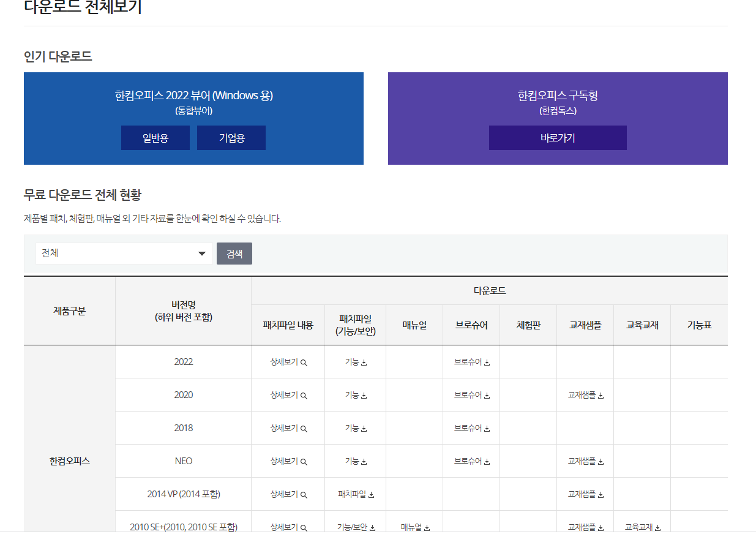Image resolution: width=756 pixels, height=534 pixels.
Task: Download 교재샘플 for 2014 VP row
Action: (586, 494)
